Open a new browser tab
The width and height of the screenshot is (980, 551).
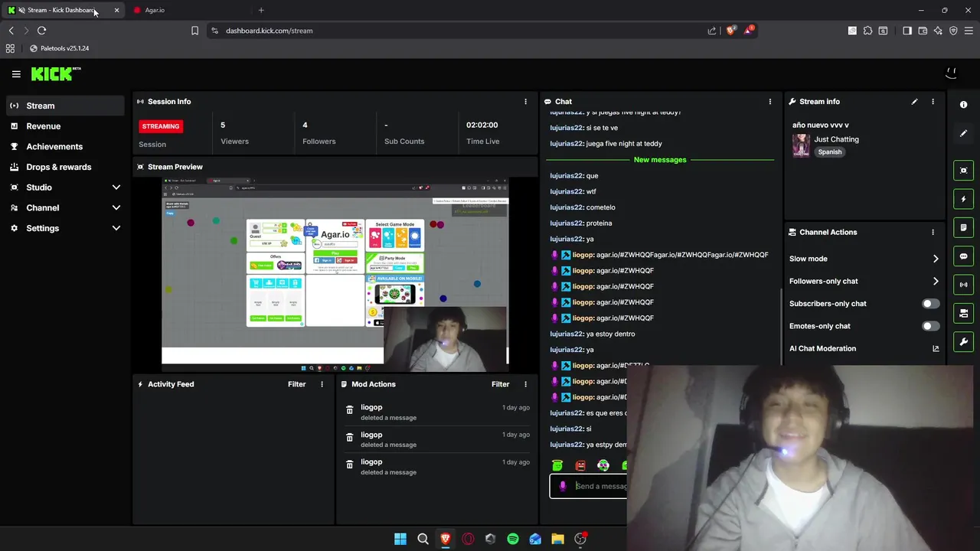click(x=261, y=10)
